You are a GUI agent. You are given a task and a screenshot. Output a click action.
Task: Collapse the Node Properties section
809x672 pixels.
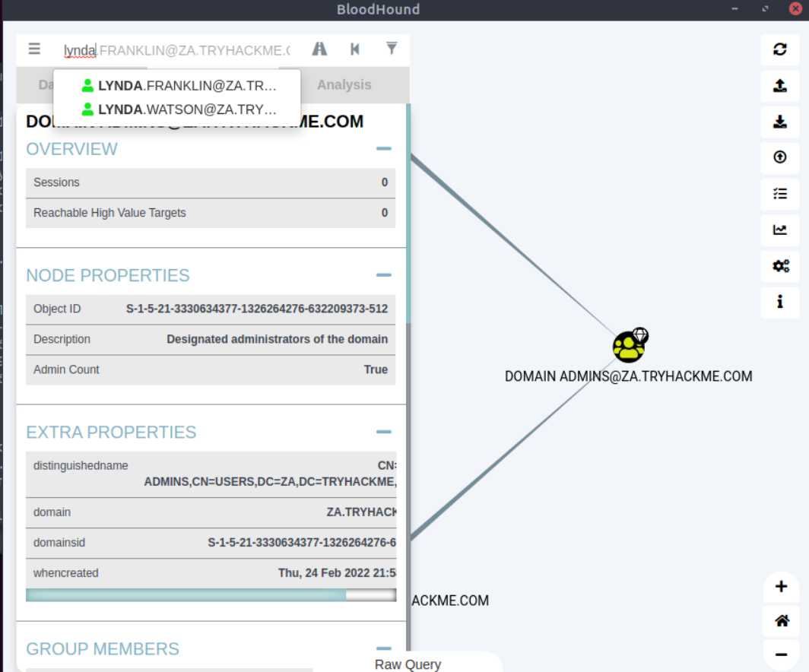pyautogui.click(x=383, y=275)
